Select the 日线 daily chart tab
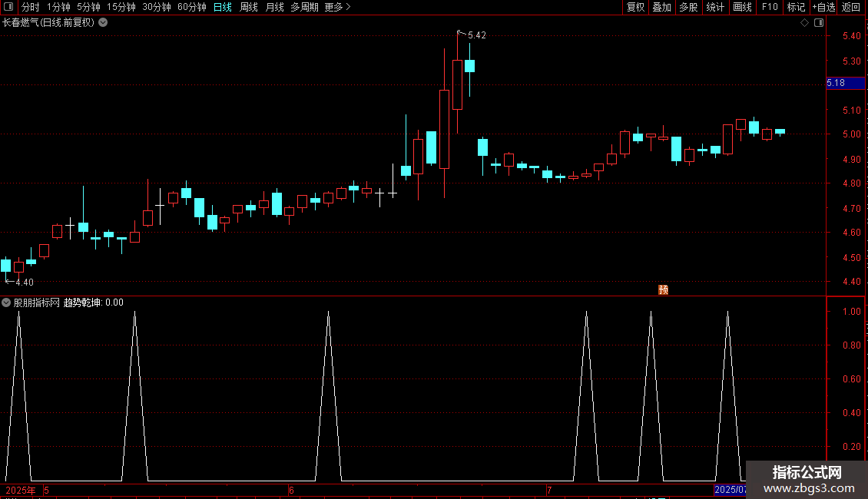This screenshot has height=499, width=868. (223, 7)
